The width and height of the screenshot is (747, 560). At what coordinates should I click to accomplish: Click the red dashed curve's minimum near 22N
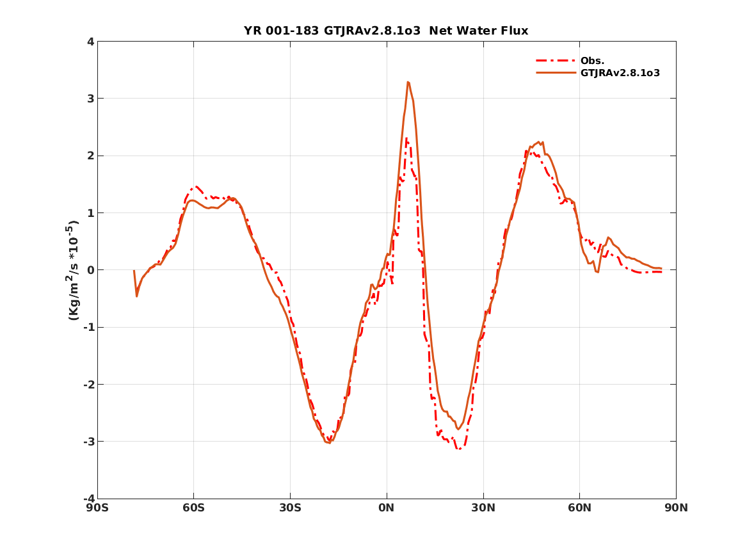(459, 449)
